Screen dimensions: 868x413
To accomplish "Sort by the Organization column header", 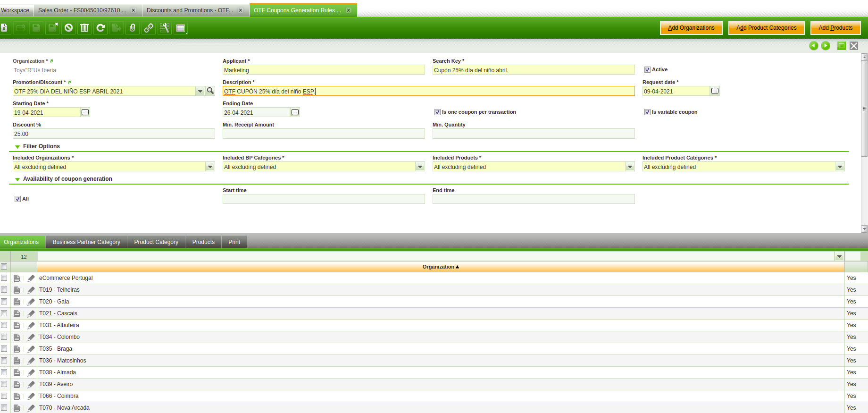I will (441, 267).
